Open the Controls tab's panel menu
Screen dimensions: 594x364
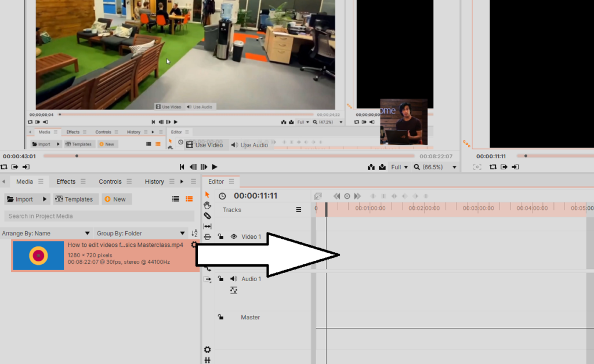point(129,181)
